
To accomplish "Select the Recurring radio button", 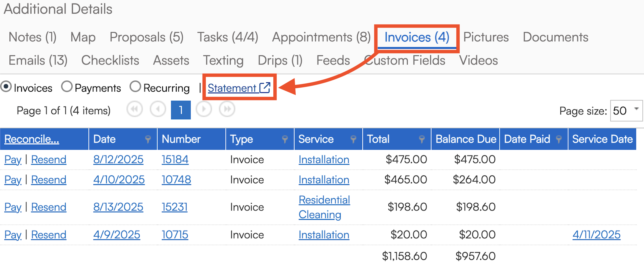I will tap(135, 87).
